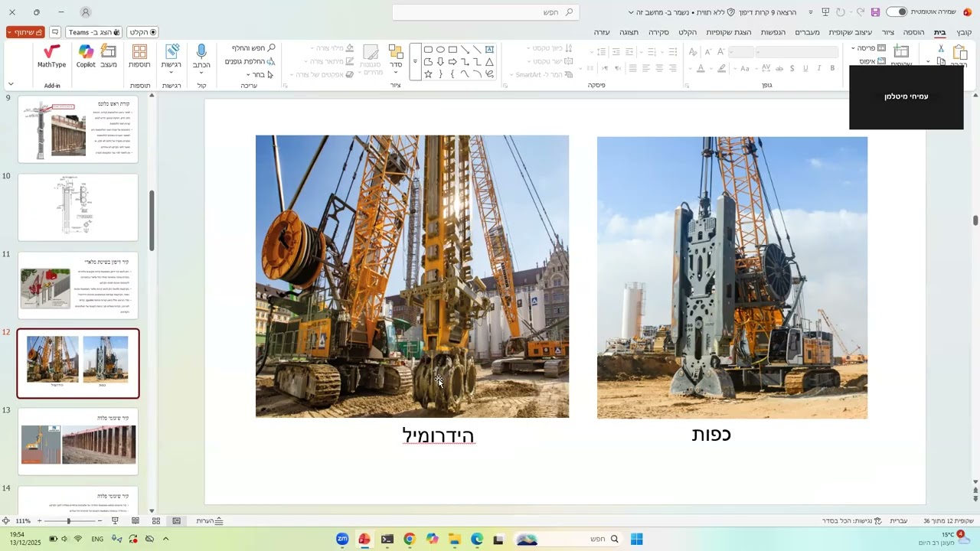Open the font name combo box
This screenshot has width=980, height=551.
(x=796, y=51)
